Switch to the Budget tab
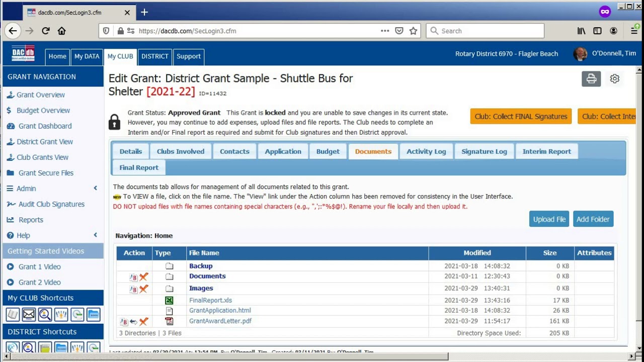 328,151
